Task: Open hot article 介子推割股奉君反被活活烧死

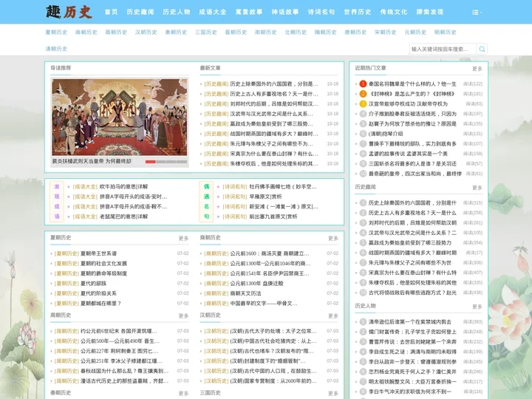Action: [412, 114]
